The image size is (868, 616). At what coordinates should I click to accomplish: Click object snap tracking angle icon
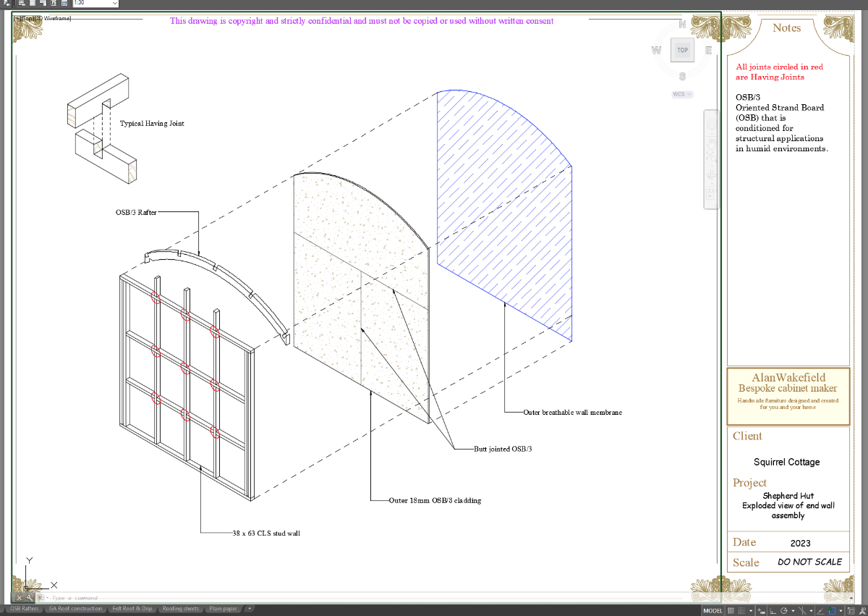tap(820, 611)
